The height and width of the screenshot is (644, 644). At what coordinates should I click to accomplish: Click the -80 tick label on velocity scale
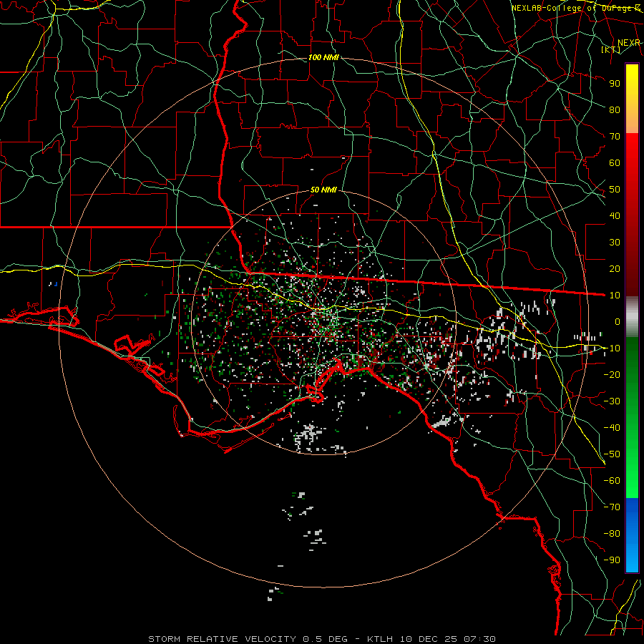coord(612,534)
